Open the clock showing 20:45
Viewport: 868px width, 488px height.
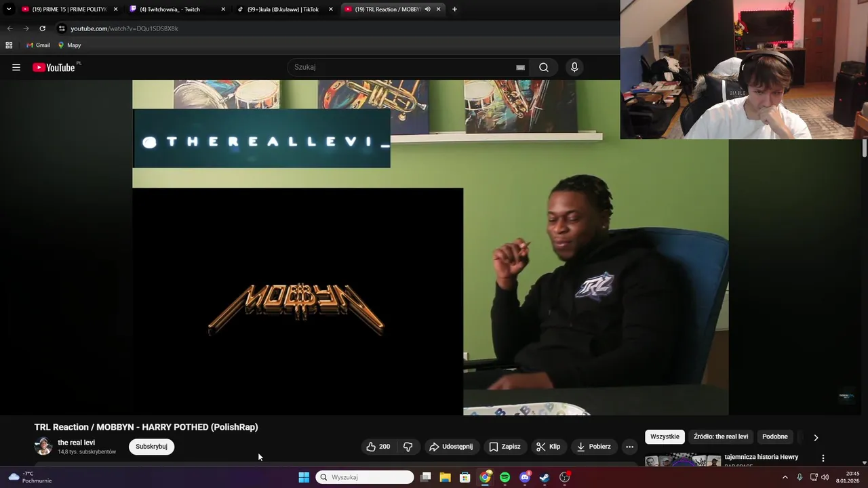coord(848,477)
